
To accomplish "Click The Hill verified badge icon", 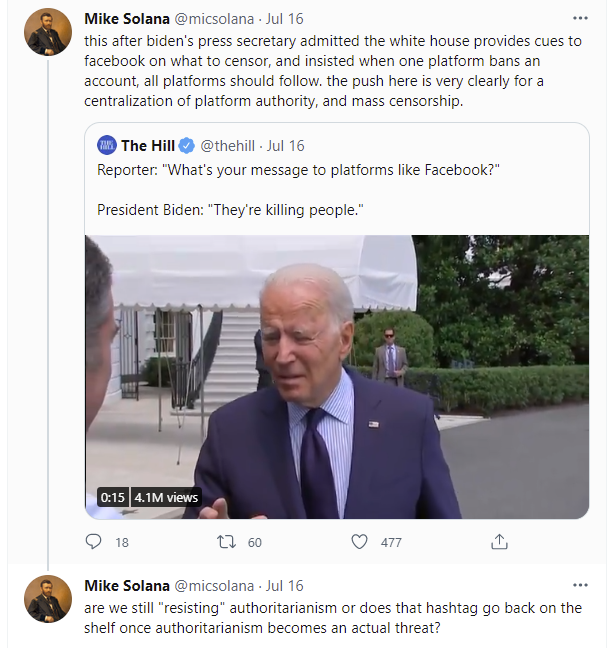I will [x=188, y=146].
